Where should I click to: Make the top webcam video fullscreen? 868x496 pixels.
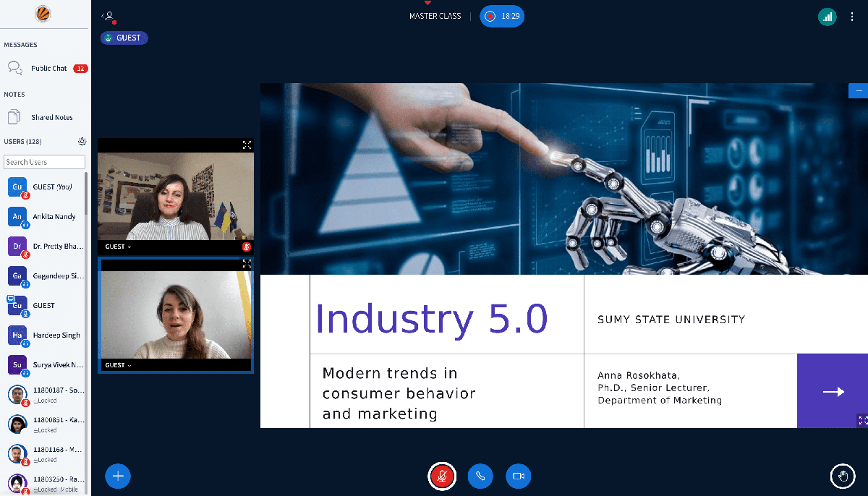click(x=247, y=145)
